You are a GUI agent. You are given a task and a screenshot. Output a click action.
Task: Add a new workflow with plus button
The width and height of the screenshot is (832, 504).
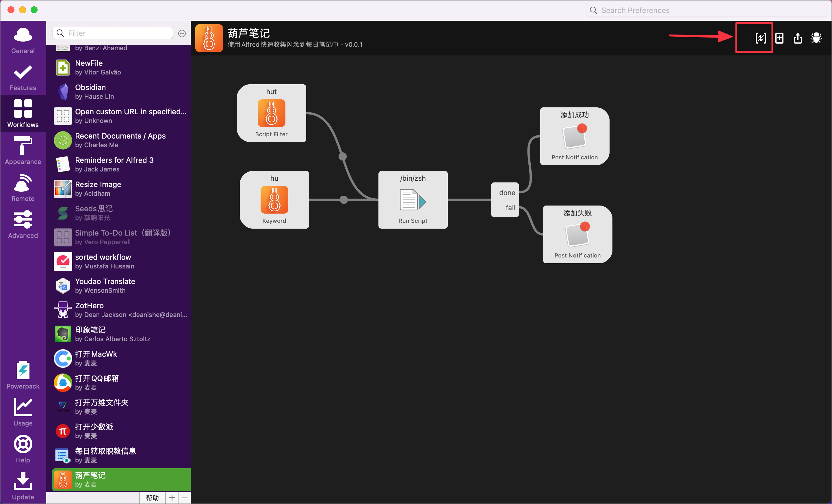click(x=172, y=498)
